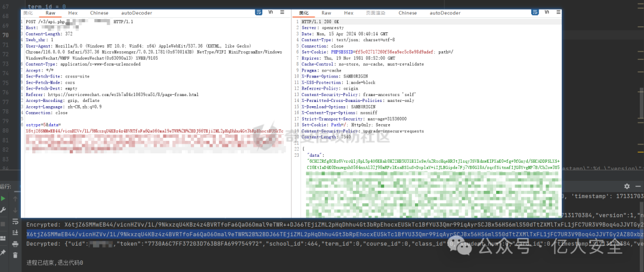The image size is (644, 272).
Task: Open wrench settings icon in run toolbar
Action: [x=4, y=210]
